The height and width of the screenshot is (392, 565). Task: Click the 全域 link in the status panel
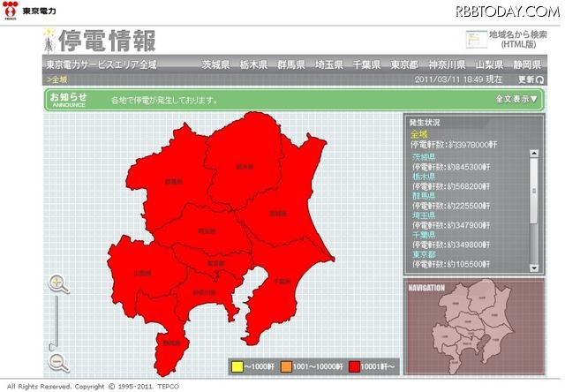pyautogui.click(x=419, y=134)
